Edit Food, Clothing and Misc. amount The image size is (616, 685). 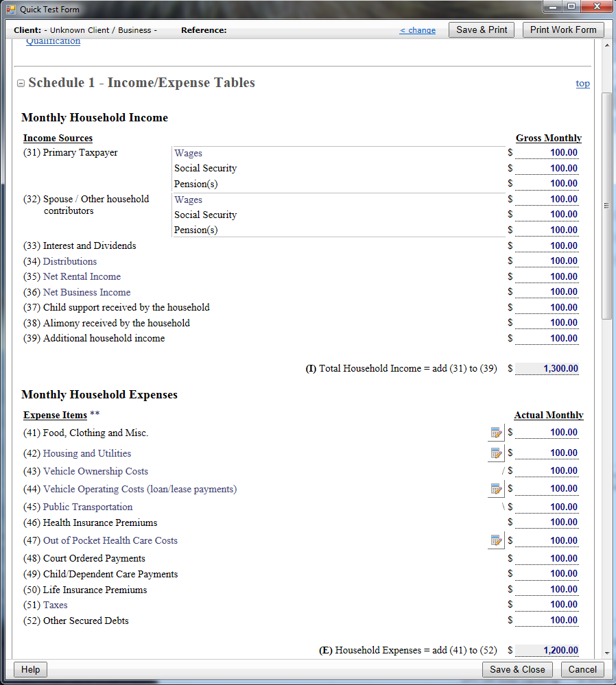[547, 433]
